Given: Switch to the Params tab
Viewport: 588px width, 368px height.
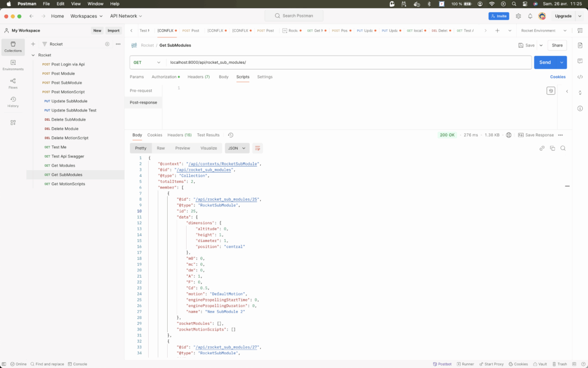Looking at the screenshot, I should click(137, 77).
